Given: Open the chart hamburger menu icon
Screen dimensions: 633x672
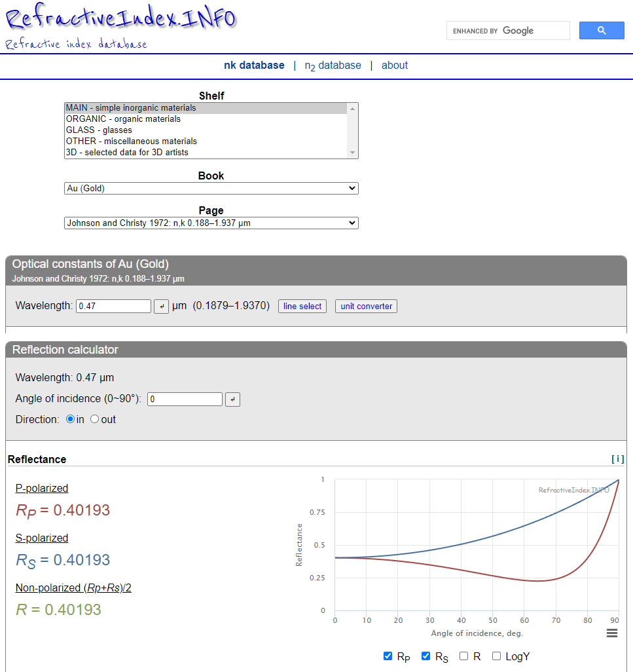Looking at the screenshot, I should (612, 633).
